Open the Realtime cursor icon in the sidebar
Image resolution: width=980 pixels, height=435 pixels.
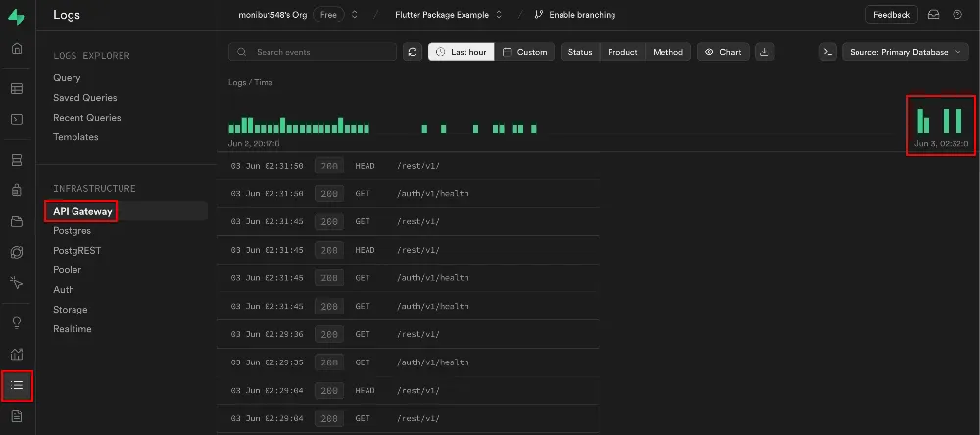(17, 283)
